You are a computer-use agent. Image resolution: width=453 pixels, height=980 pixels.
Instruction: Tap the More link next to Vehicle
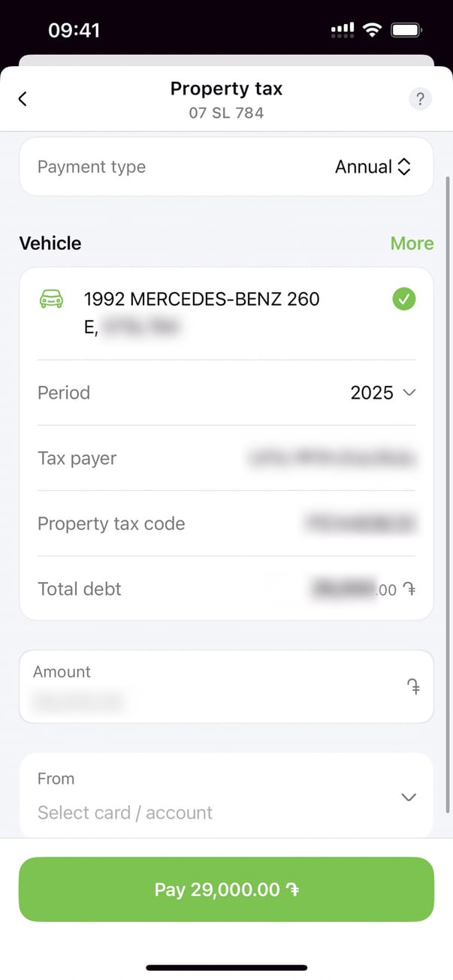412,243
